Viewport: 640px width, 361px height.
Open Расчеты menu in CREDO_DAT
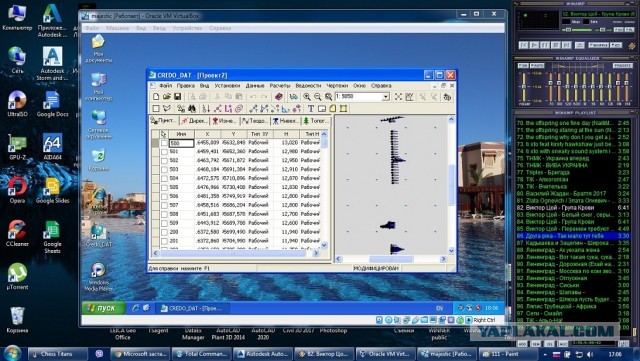click(280, 86)
